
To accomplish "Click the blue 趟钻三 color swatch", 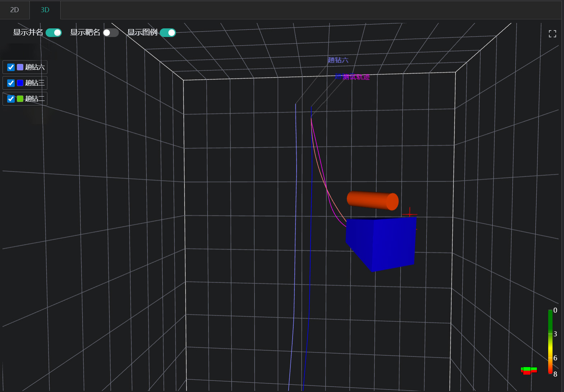I will [x=20, y=83].
